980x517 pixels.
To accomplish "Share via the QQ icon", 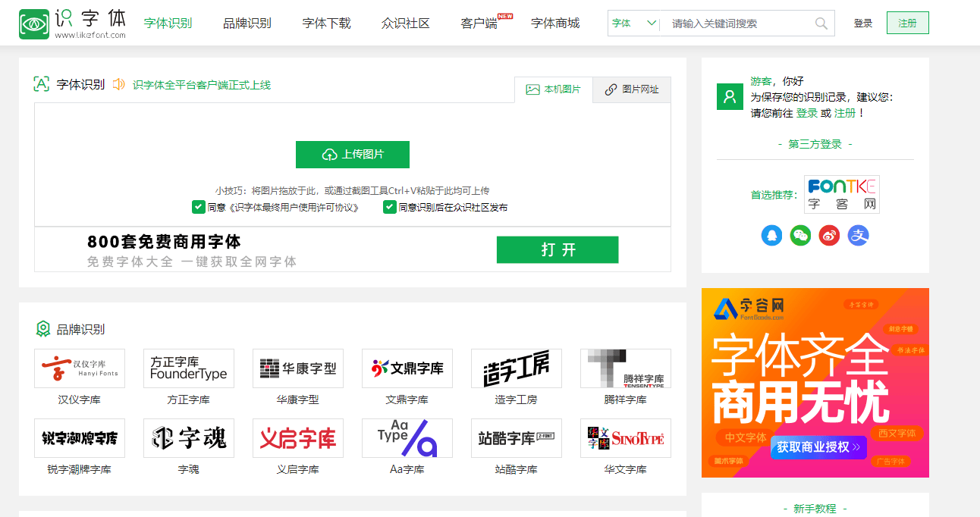I will point(771,236).
